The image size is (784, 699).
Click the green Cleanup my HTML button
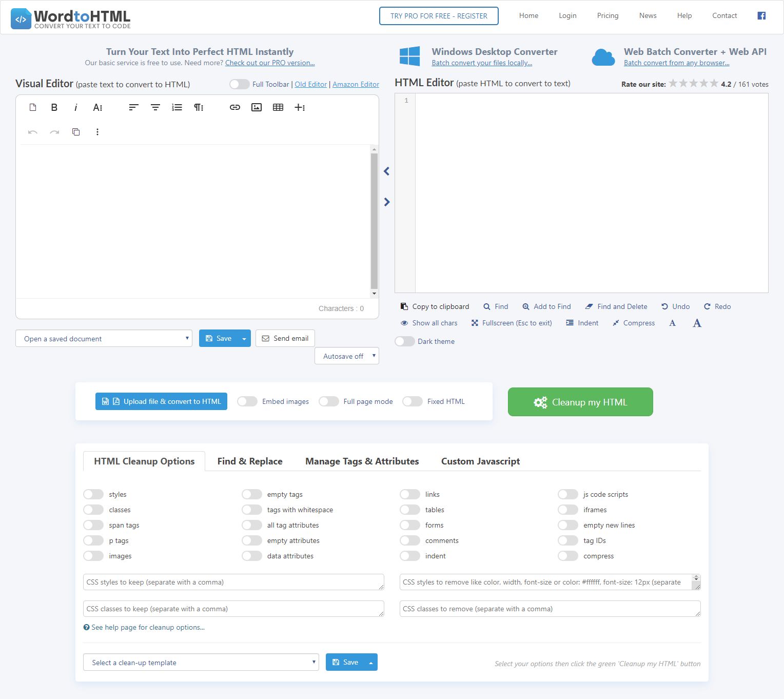pyautogui.click(x=580, y=402)
